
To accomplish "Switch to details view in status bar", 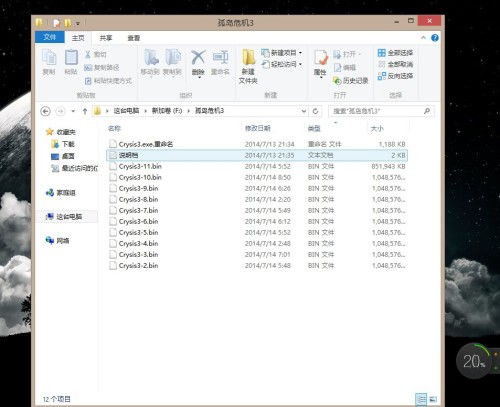I will [421, 399].
